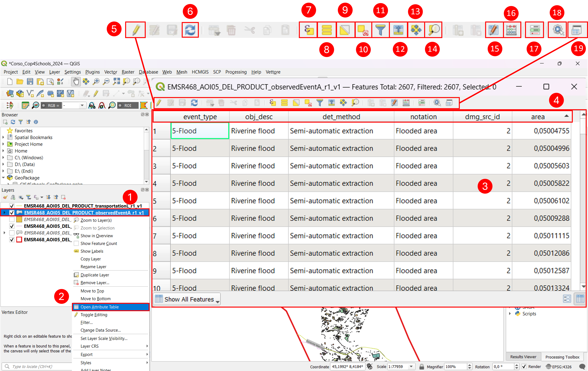
Task: Expand Spatial Bookmarks in Browser
Action: point(3,137)
